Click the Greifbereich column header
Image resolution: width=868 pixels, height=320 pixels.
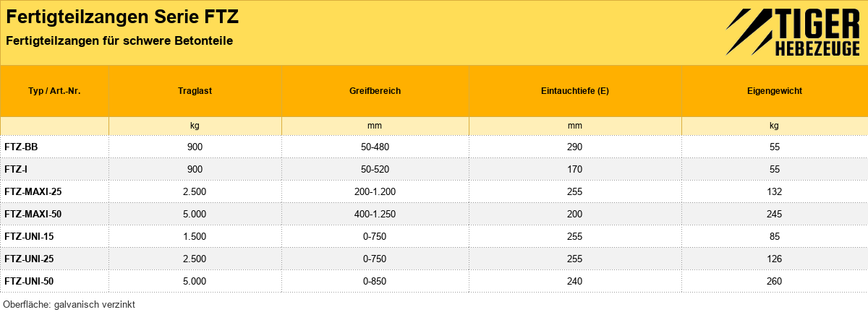tap(375, 91)
